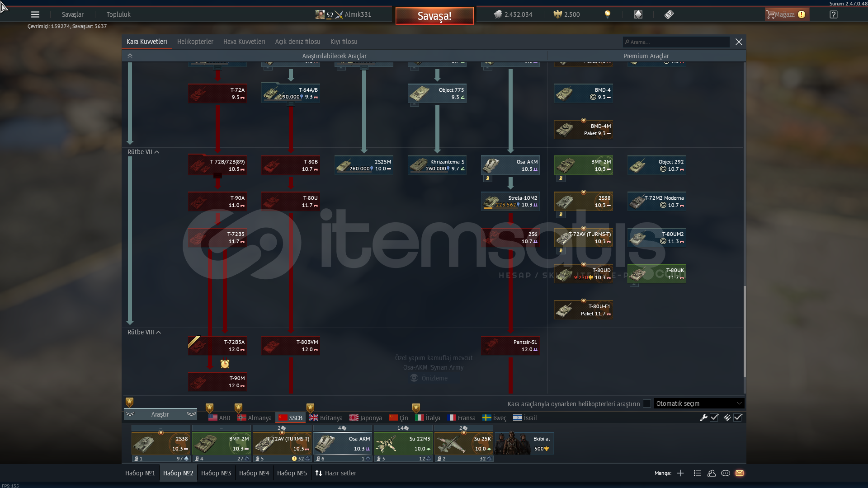Viewport: 868px width, 488px height.
Task: Select the Almanya nation tab
Action: coord(255,418)
